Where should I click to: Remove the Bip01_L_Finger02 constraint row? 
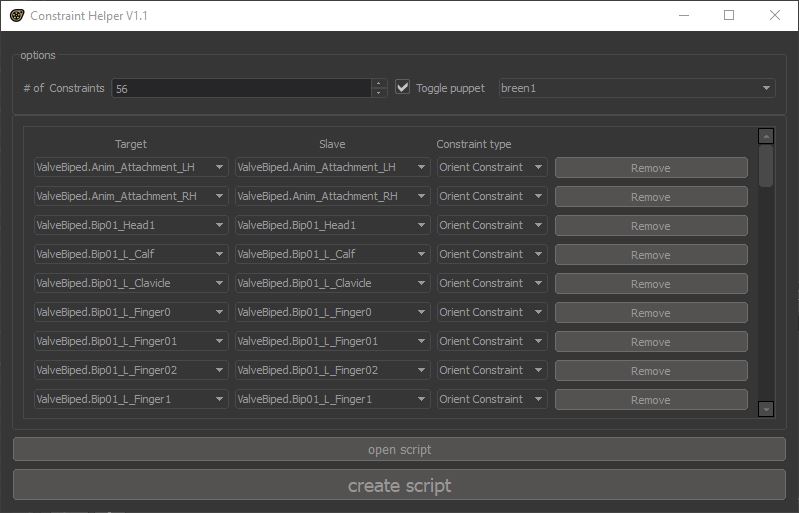pos(651,371)
